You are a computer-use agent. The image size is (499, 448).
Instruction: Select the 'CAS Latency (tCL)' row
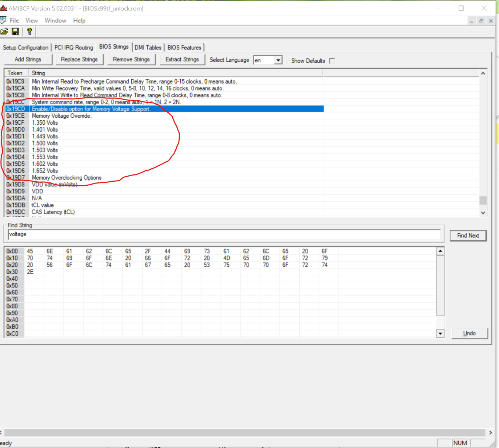pos(164,212)
